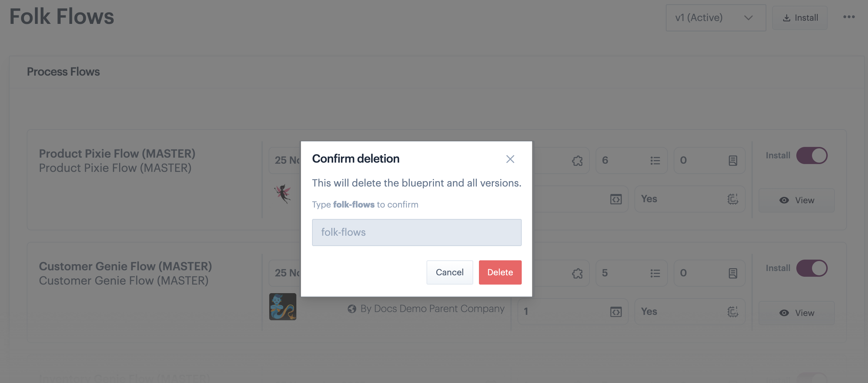Click the Customer Genie thumbnail image

click(x=283, y=307)
